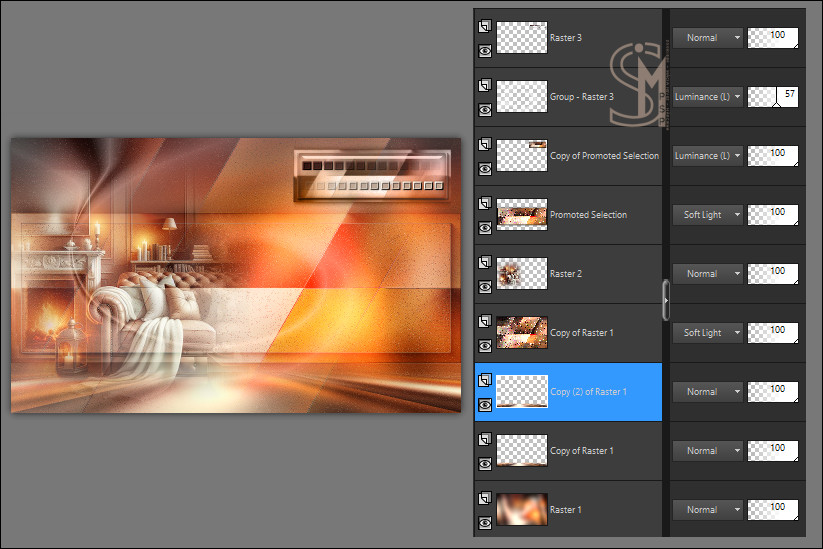Open Soft Light blend dropdown of Promoted Selection
This screenshot has height=549, width=823.
[707, 215]
